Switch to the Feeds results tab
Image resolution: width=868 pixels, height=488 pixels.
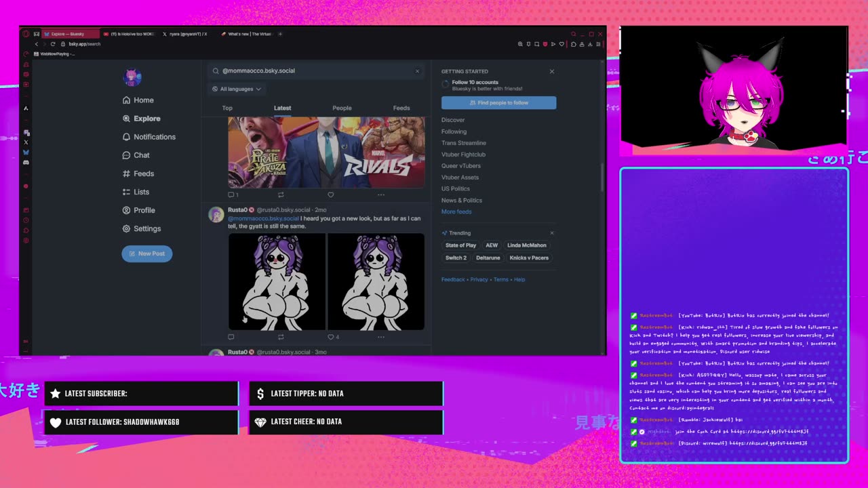pos(401,108)
